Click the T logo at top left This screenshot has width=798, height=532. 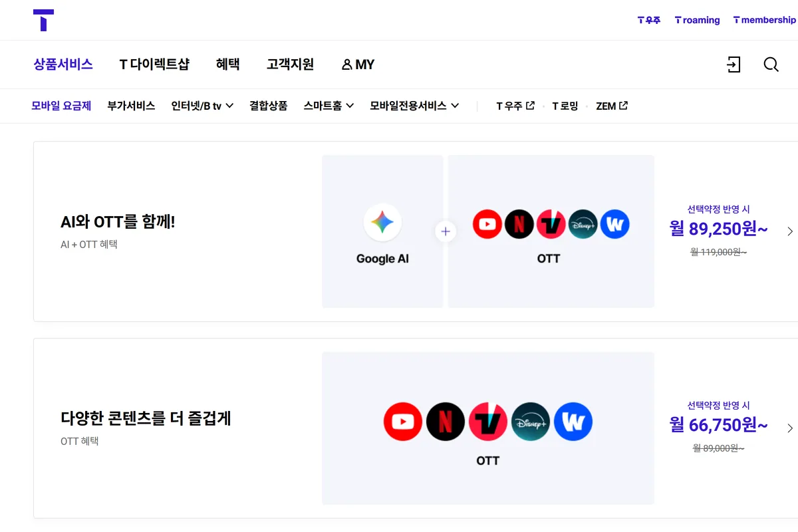(x=43, y=20)
